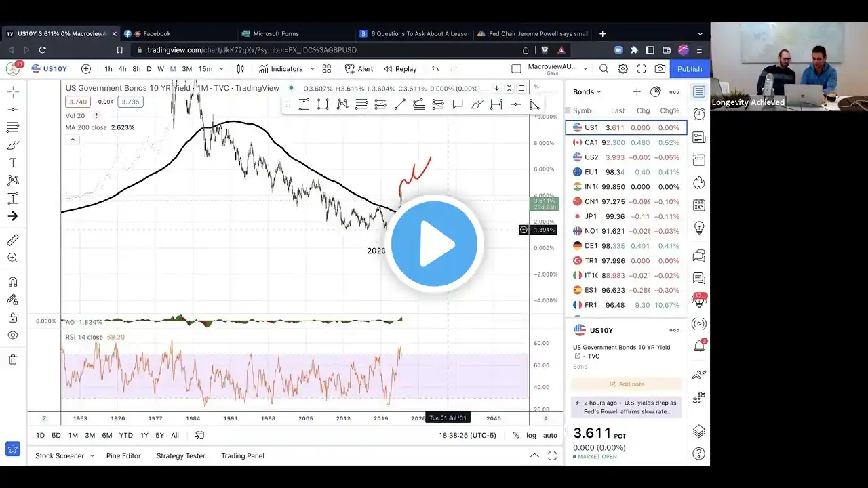Viewport: 868px width, 488px height.
Task: Open the 15m timeframe dropdown arrow
Action: [221, 69]
